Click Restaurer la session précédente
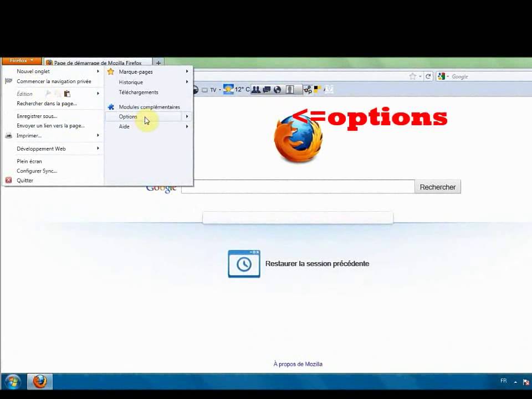This screenshot has height=399, width=532. tap(317, 264)
